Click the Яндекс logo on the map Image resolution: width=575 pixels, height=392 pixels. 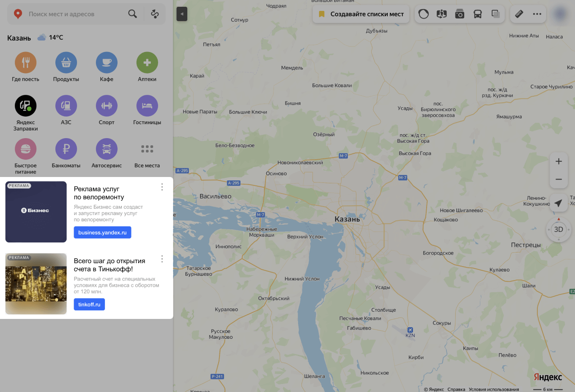pos(548,377)
